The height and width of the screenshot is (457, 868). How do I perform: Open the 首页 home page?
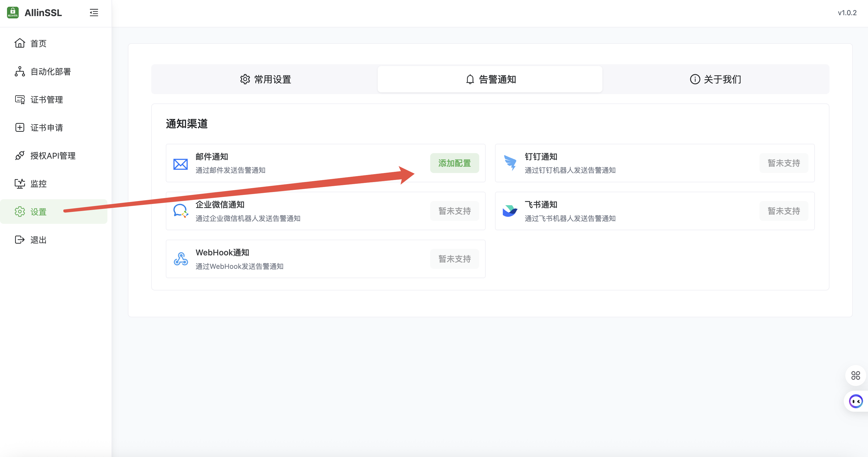coord(38,44)
